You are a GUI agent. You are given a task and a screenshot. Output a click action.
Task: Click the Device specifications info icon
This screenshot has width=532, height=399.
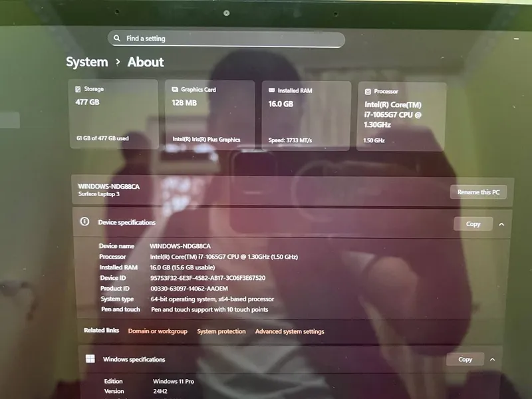[84, 221]
